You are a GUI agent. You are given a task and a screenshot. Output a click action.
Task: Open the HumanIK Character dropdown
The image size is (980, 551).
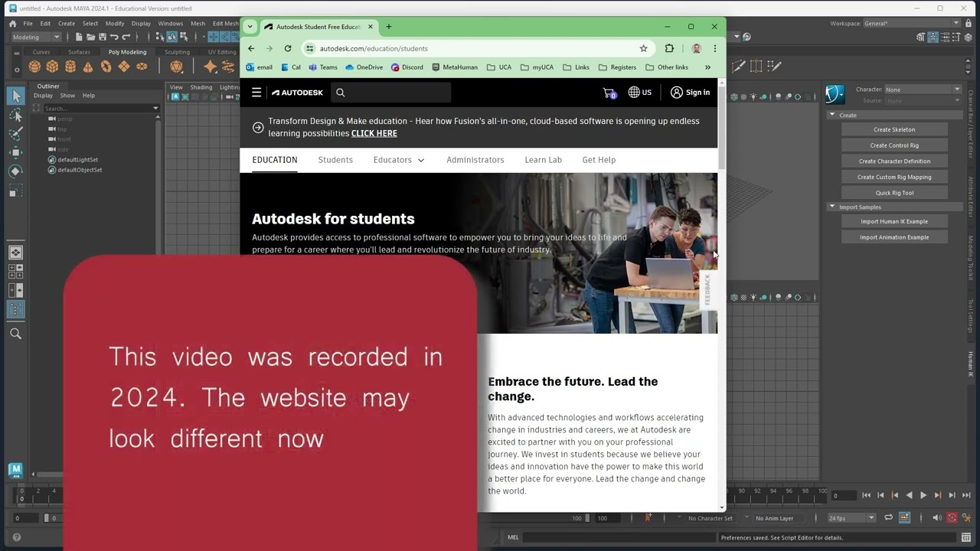(923, 90)
